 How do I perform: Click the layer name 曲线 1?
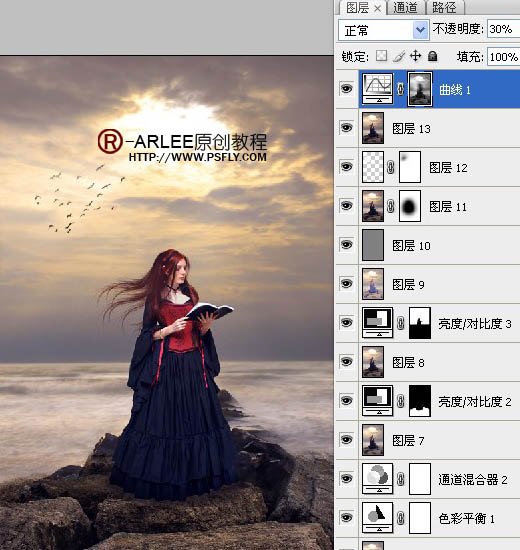[x=455, y=90]
